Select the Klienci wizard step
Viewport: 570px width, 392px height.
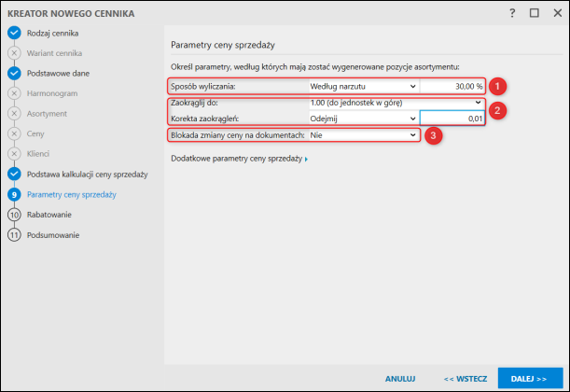click(39, 153)
